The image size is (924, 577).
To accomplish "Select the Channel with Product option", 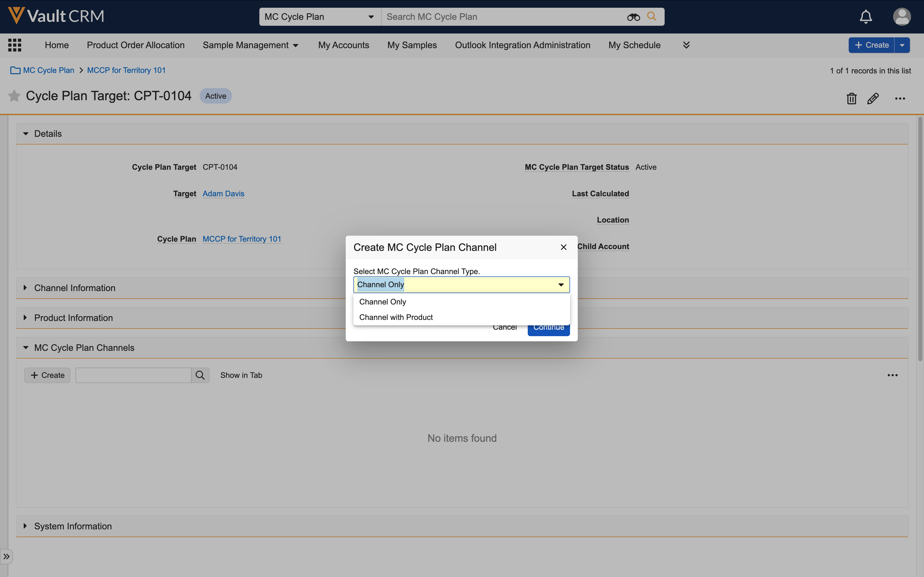I will click(x=395, y=317).
